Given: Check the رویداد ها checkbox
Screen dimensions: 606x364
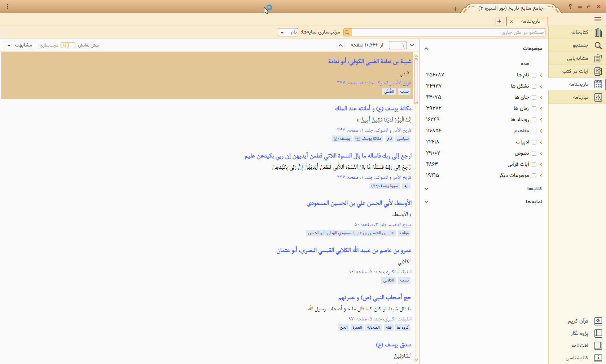Looking at the screenshot, I should pos(534,120).
